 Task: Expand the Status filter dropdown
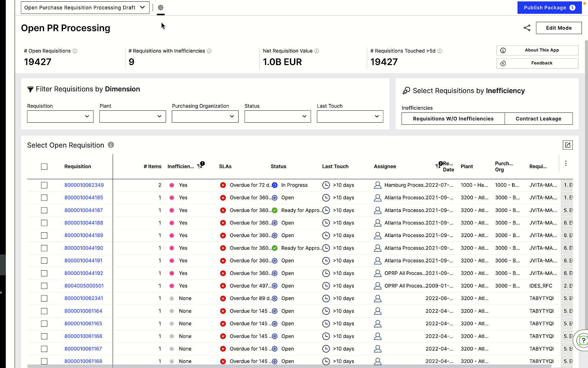[277, 116]
